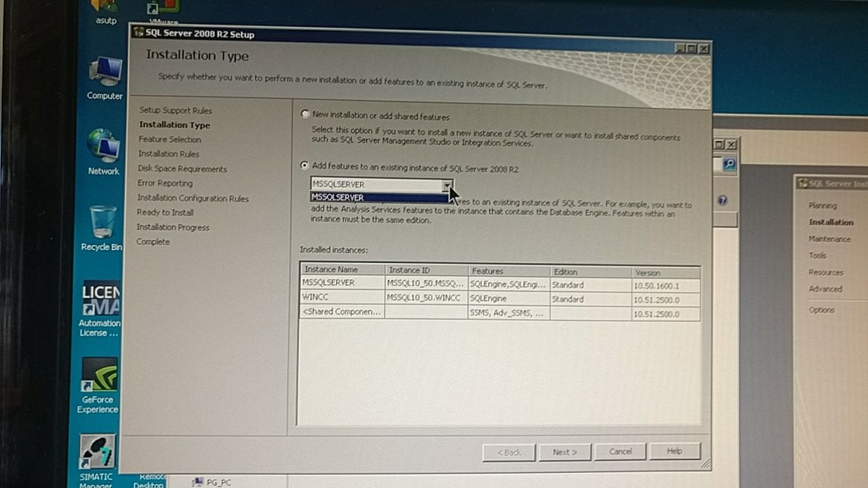Select MSSQLSERVER cell in instances table

pos(342,283)
